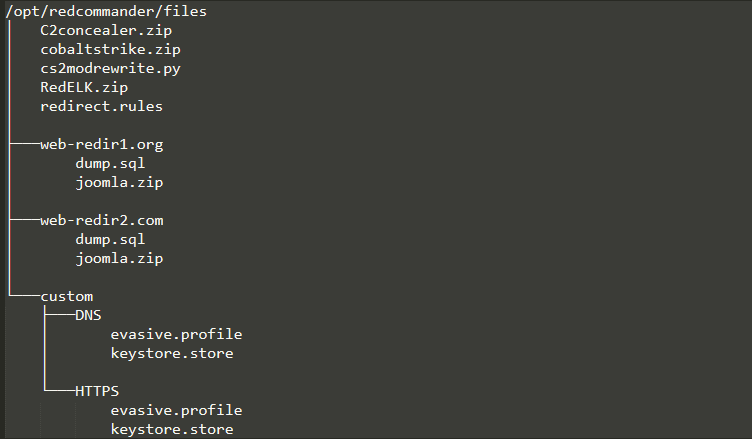
Task: Select cobaltstrike.zip in the listing
Action: coord(110,49)
